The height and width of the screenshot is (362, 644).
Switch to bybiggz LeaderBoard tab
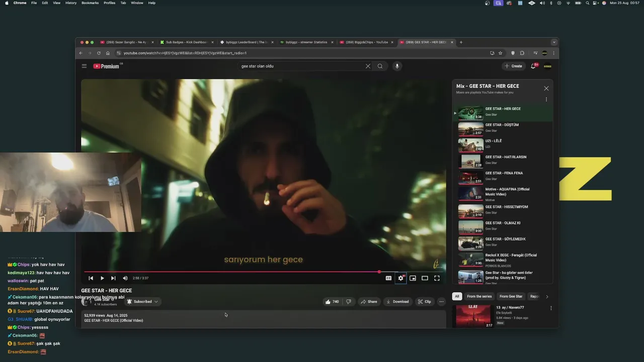point(247,42)
